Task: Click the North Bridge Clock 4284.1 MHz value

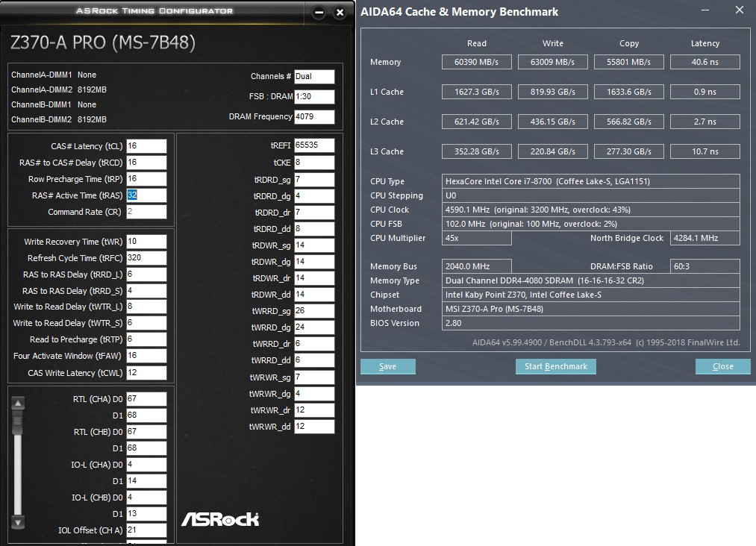Action: pos(705,238)
